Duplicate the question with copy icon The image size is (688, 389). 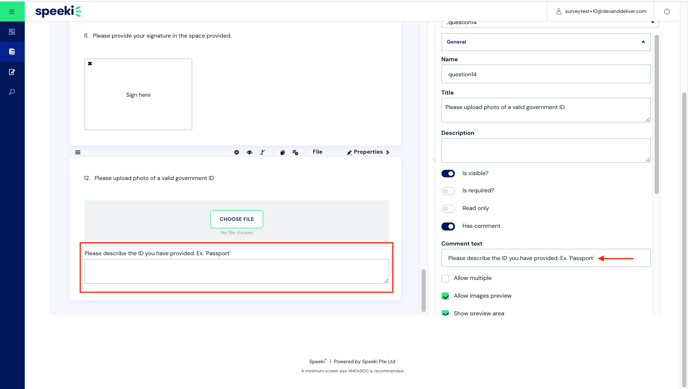283,152
